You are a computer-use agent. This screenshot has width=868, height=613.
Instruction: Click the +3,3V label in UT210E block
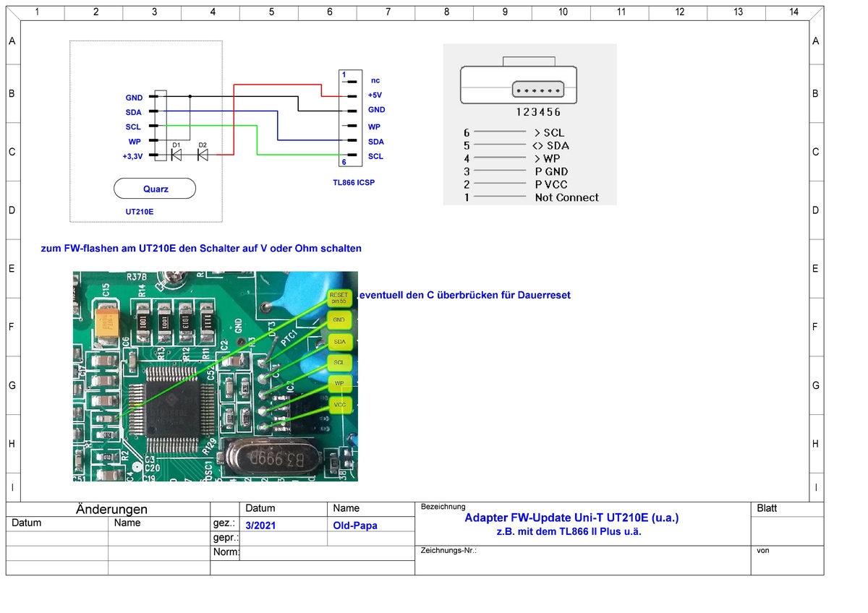(x=132, y=156)
